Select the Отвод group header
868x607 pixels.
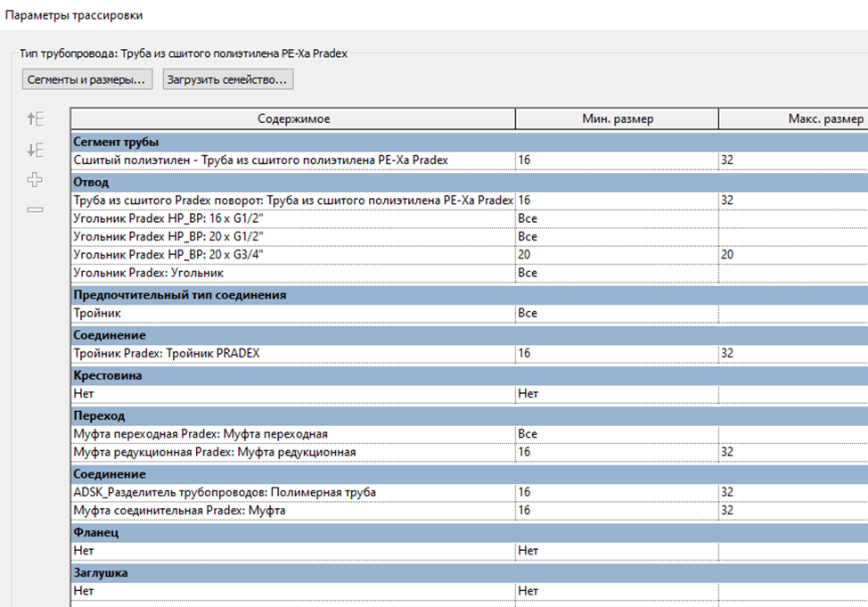click(470, 182)
